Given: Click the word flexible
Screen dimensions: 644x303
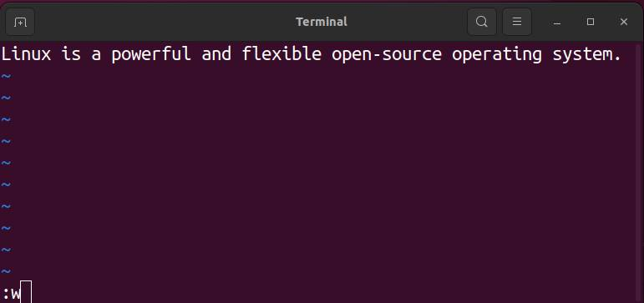Looking at the screenshot, I should 281,54.
